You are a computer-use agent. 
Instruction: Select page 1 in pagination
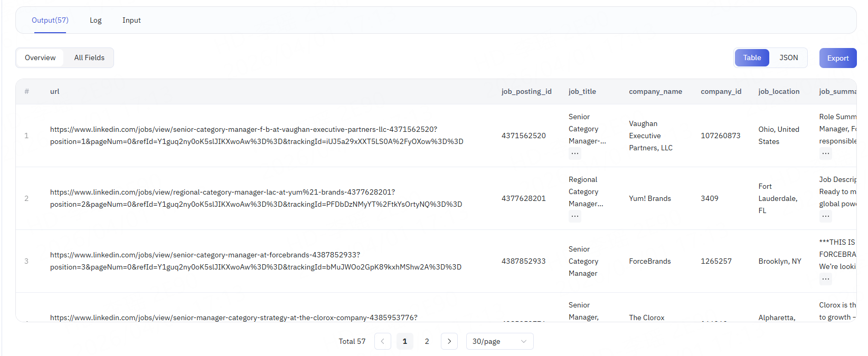point(405,341)
